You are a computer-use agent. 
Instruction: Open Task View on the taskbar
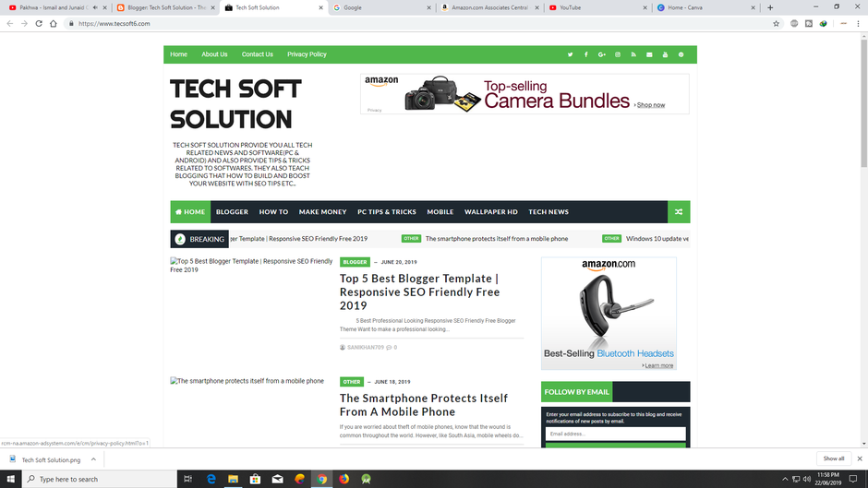[188, 479]
